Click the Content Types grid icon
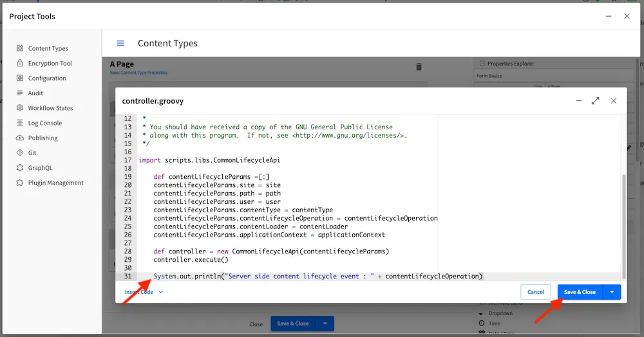The width and height of the screenshot is (644, 337). click(x=20, y=48)
